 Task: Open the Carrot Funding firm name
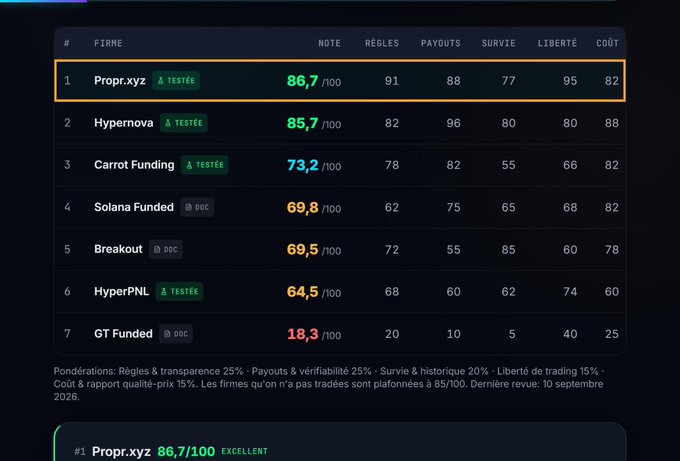[x=134, y=165]
